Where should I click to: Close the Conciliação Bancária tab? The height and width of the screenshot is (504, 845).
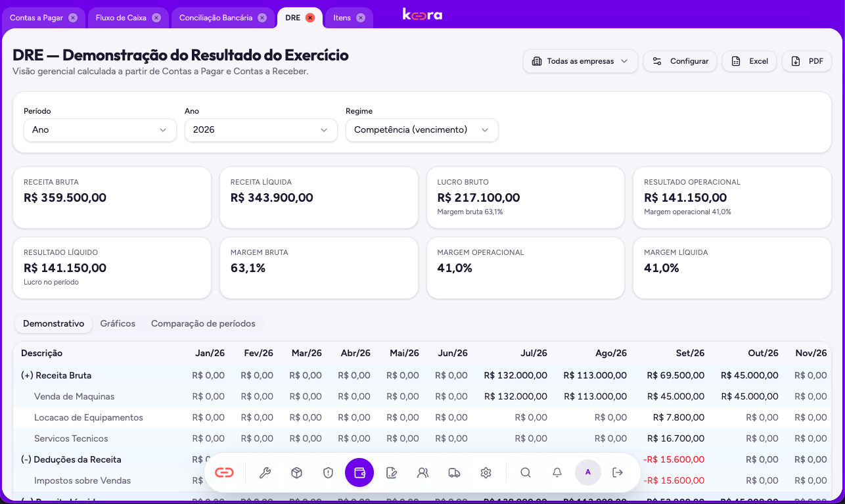[x=262, y=18]
